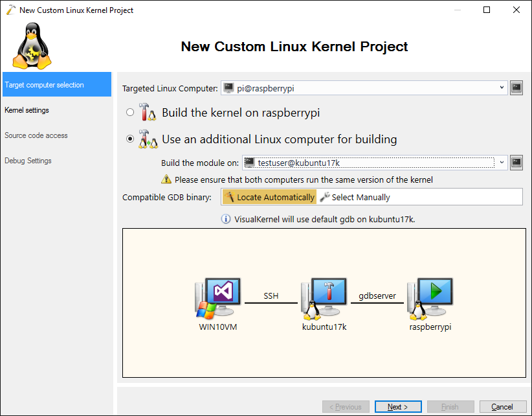Click the gdbserver connection label in diagram
This screenshot has height=416, width=532.
[377, 295]
